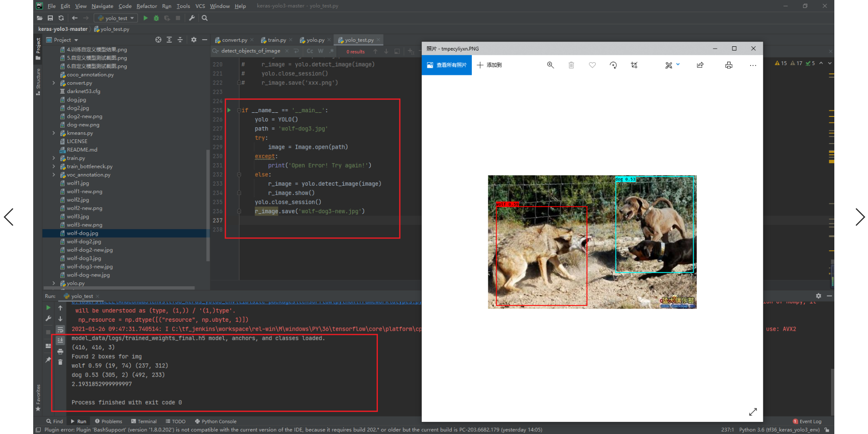The image size is (868, 434).
Task: Rotate the photo in Photos window
Action: coord(613,65)
